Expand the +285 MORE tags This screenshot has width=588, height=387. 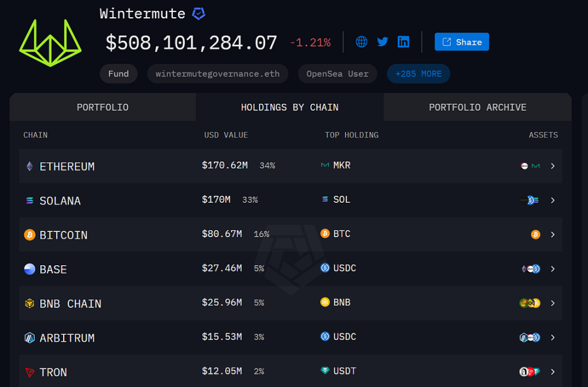coord(418,74)
